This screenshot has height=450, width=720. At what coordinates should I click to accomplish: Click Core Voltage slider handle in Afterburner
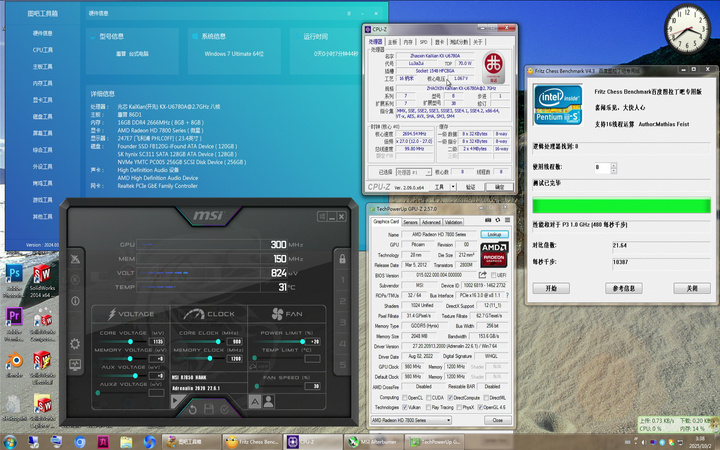tap(130, 342)
